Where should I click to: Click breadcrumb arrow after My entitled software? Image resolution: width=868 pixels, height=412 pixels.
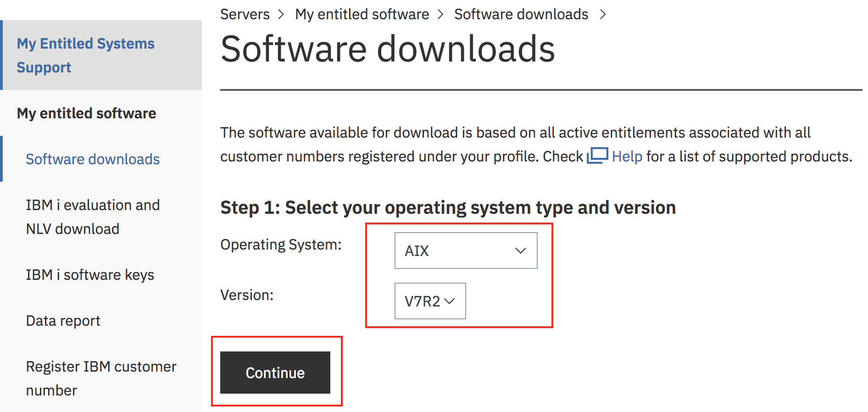tap(440, 15)
